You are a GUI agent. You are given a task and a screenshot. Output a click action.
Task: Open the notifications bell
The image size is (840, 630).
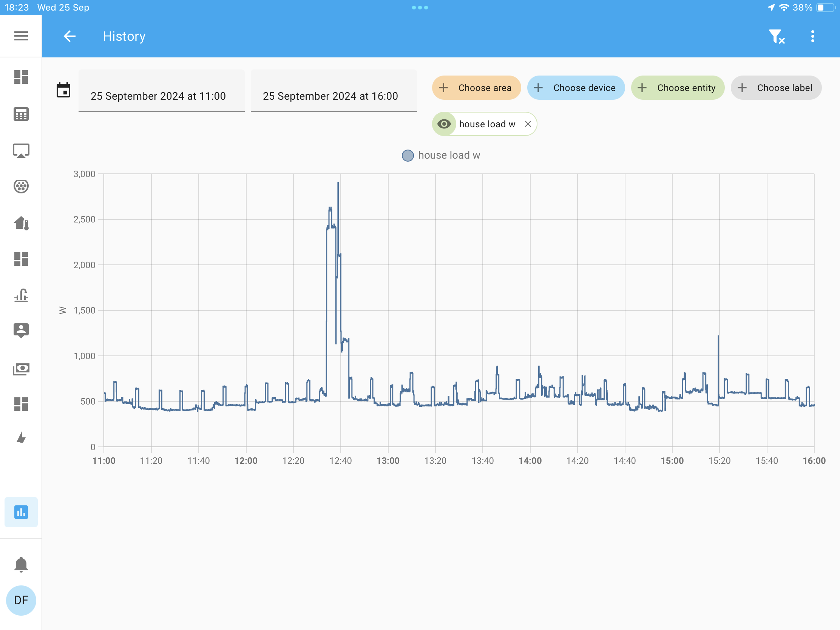pos(21,564)
